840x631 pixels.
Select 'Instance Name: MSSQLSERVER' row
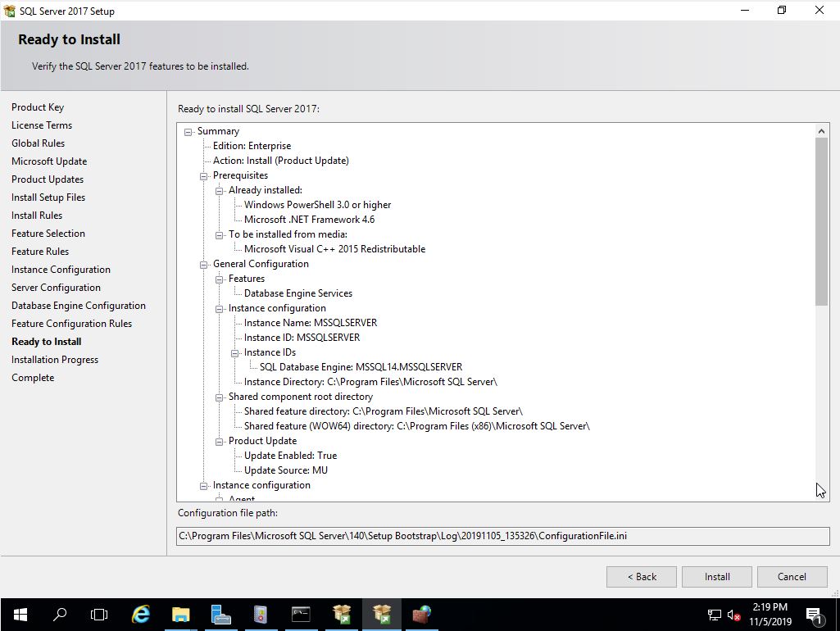[311, 322]
